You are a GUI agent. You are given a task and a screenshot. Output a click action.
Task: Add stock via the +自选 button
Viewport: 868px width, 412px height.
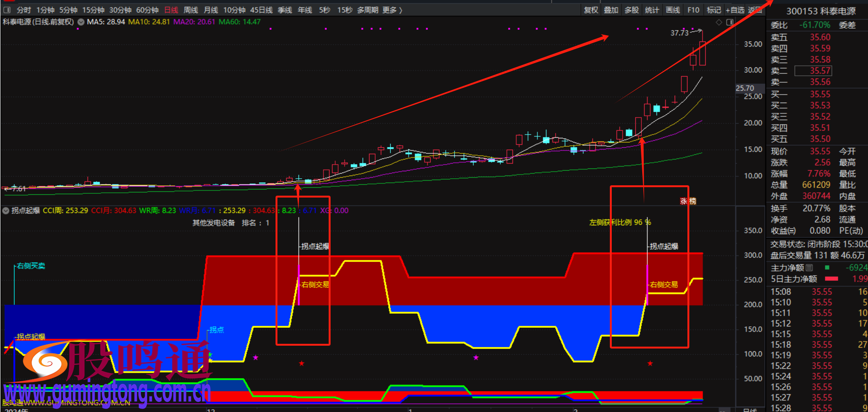tap(735, 10)
